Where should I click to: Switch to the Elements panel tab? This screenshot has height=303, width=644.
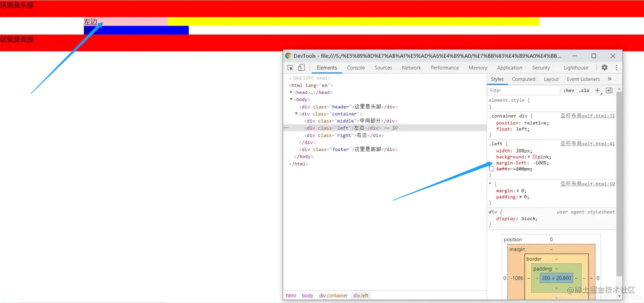coord(327,68)
